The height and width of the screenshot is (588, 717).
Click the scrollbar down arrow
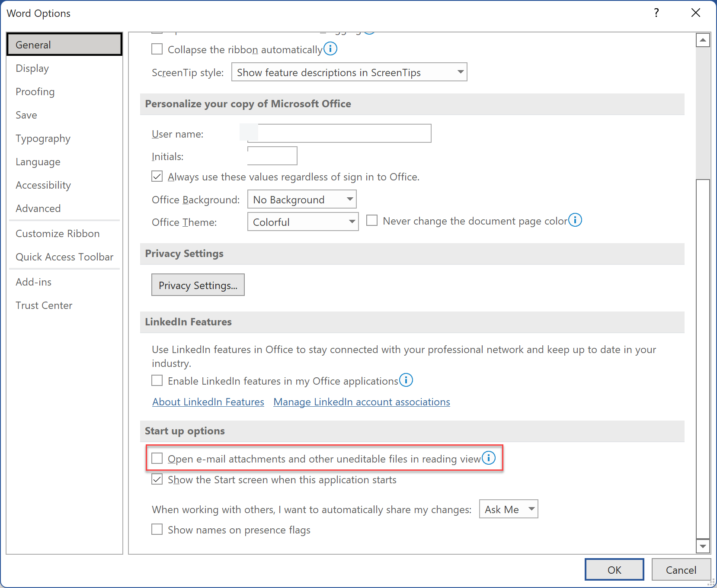(x=703, y=546)
